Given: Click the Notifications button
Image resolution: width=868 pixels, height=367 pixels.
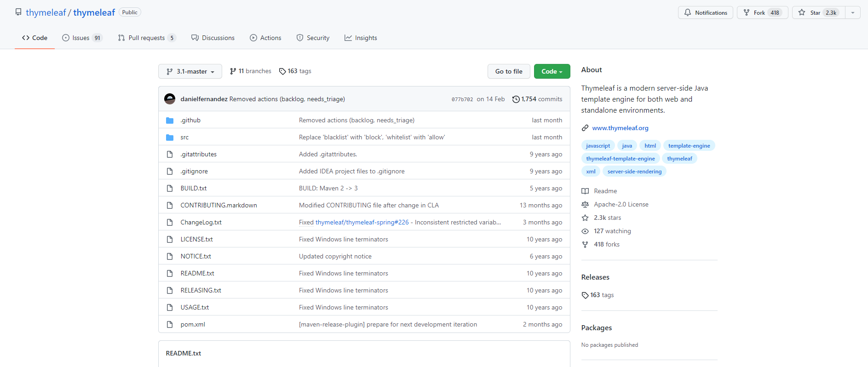Looking at the screenshot, I should click(x=706, y=12).
